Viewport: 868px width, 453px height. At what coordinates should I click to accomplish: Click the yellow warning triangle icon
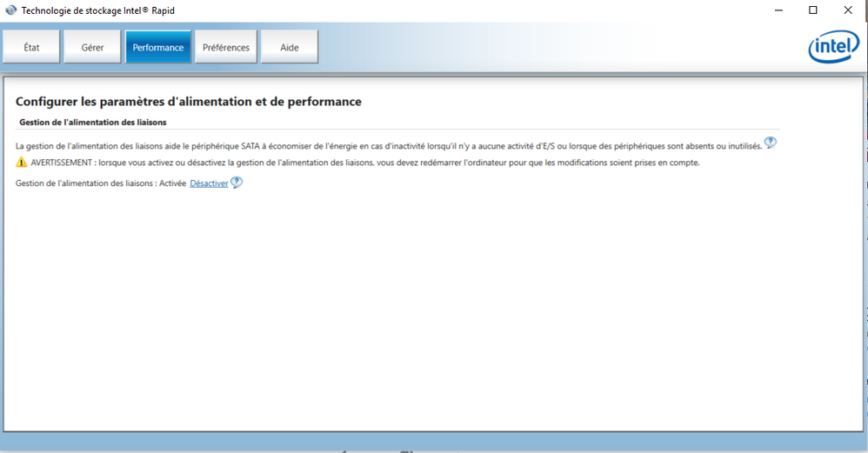[x=21, y=162]
